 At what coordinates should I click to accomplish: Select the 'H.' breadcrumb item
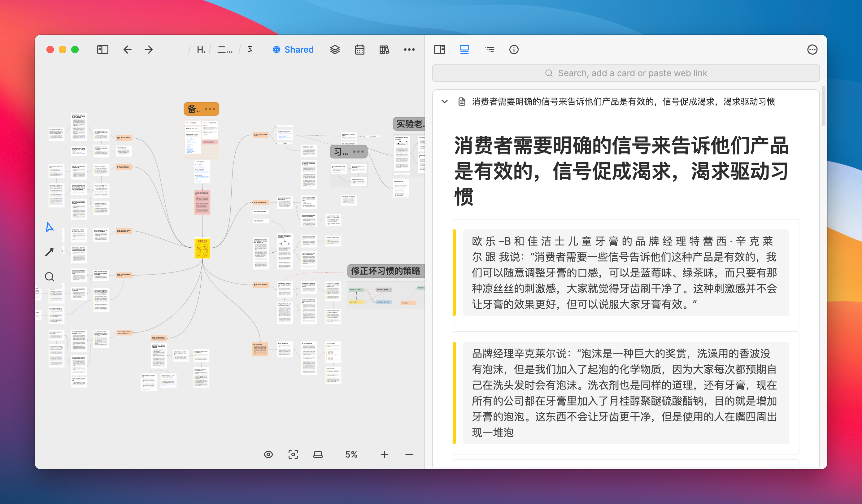[201, 50]
